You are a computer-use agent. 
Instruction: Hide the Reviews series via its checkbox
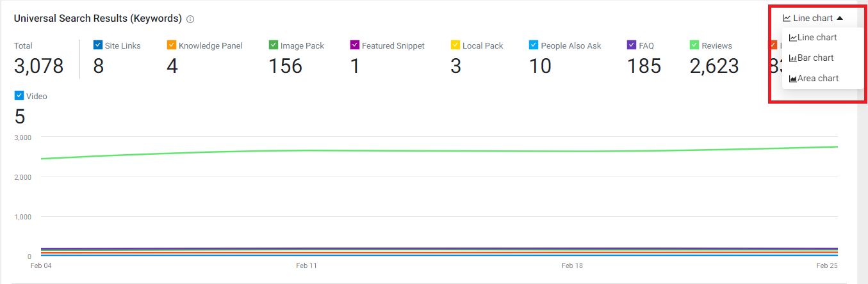694,45
